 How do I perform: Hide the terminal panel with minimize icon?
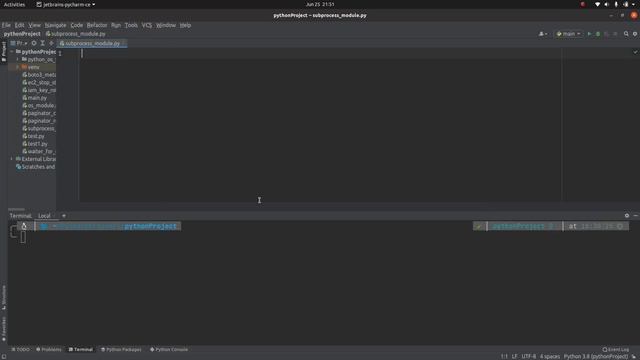click(x=636, y=216)
